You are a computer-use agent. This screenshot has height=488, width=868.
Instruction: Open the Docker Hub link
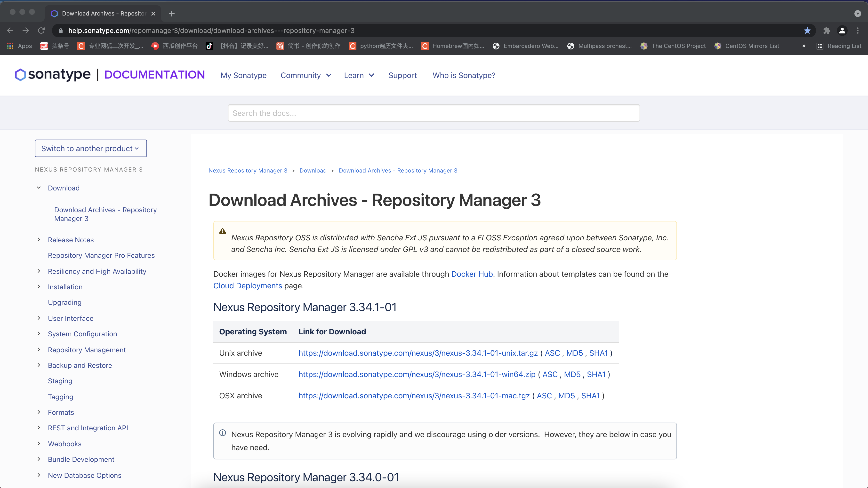(x=472, y=274)
